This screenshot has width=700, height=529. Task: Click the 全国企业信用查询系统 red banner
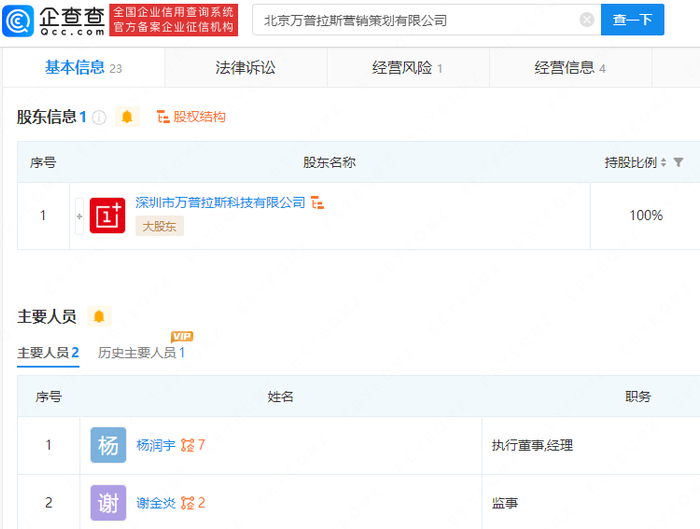tap(174, 20)
